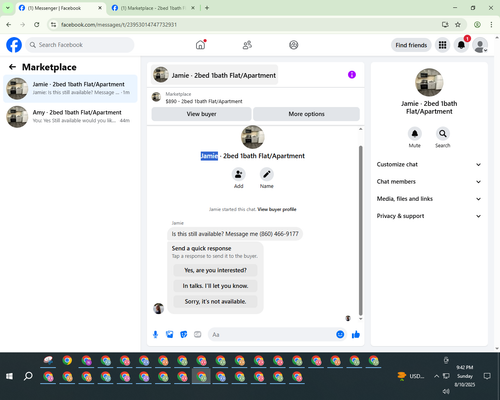The width and height of the screenshot is (500, 400).
Task: Open the Friends icon in top navigation
Action: point(247,45)
